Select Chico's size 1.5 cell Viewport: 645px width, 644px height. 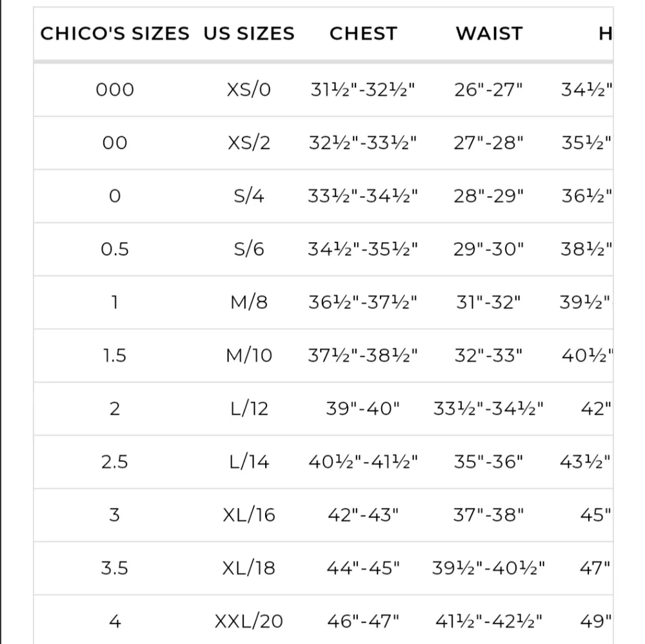(x=115, y=356)
